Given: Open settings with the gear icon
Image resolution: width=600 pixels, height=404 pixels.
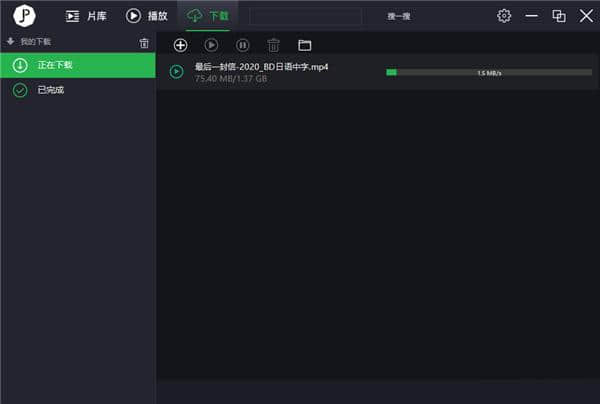Looking at the screenshot, I should 504,16.
